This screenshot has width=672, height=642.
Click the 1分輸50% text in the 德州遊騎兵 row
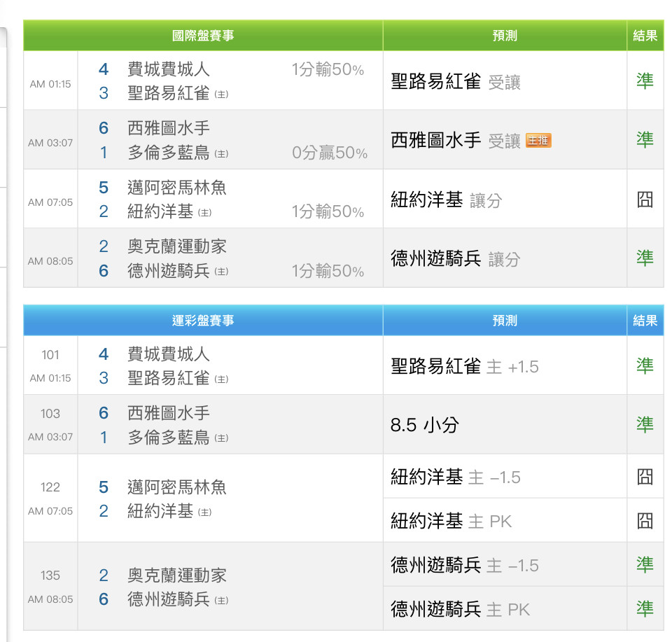pos(328,271)
